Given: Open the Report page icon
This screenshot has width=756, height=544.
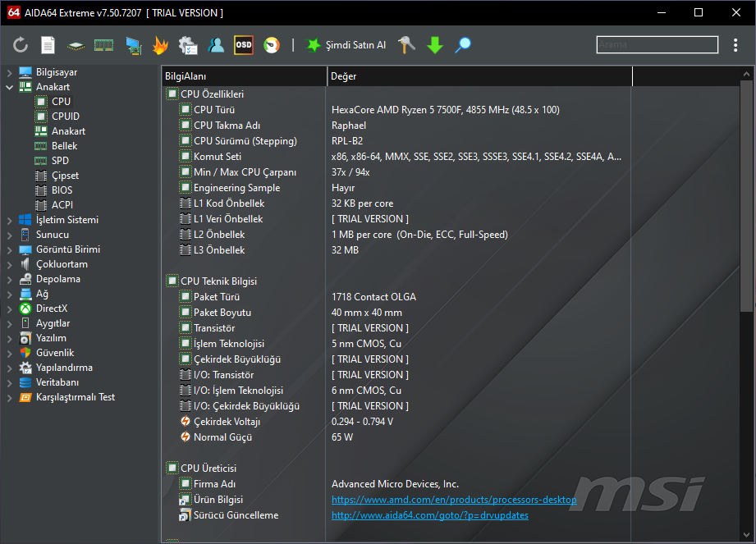Looking at the screenshot, I should (x=48, y=45).
